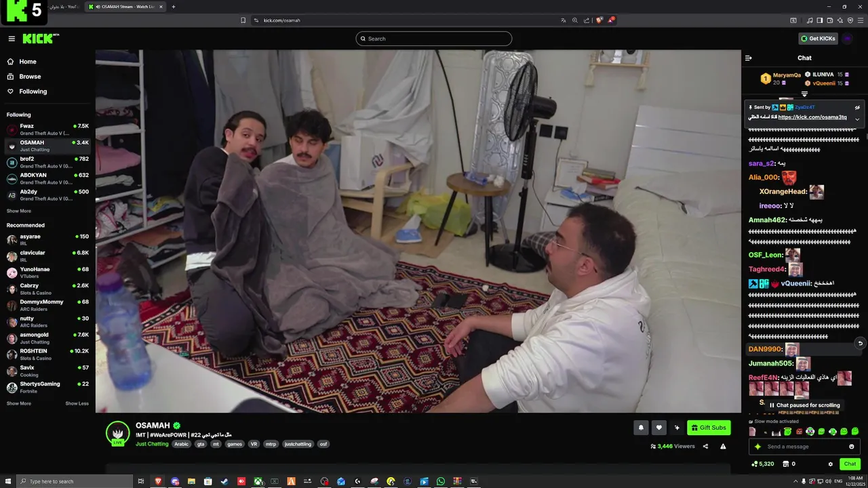Bookmark this page icon
Image resolution: width=868 pixels, height=488 pixels.
pos(243,20)
